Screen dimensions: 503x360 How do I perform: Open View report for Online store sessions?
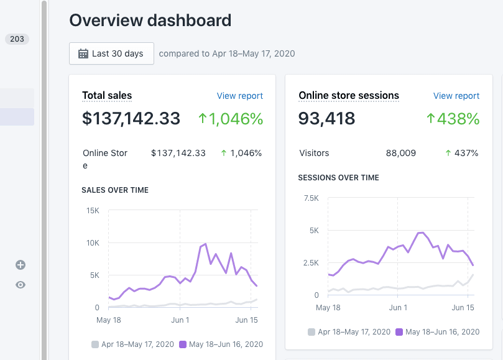(x=456, y=96)
